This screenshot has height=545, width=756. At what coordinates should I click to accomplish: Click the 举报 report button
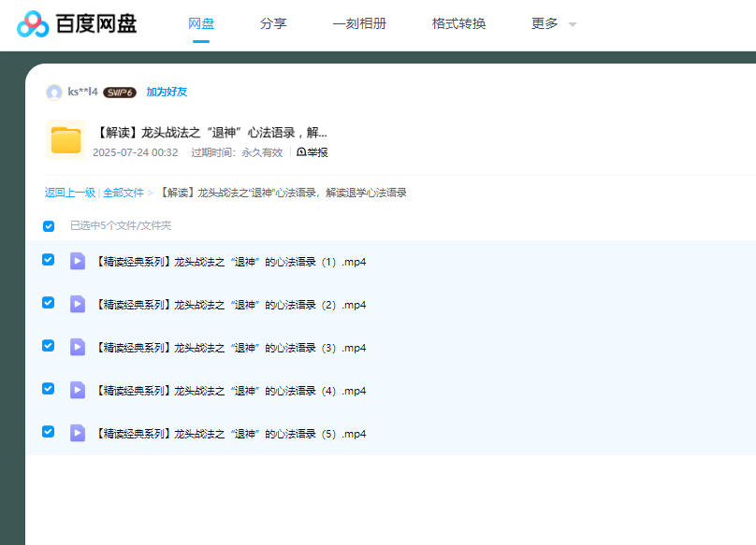[313, 152]
